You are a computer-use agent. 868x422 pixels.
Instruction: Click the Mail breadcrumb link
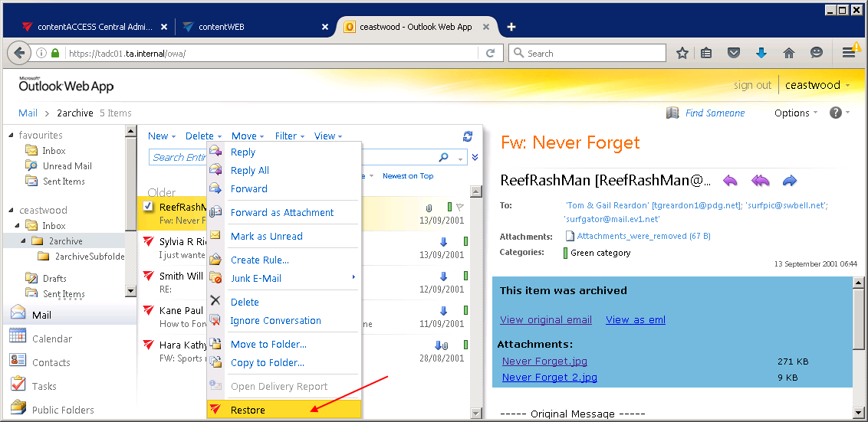(x=28, y=113)
